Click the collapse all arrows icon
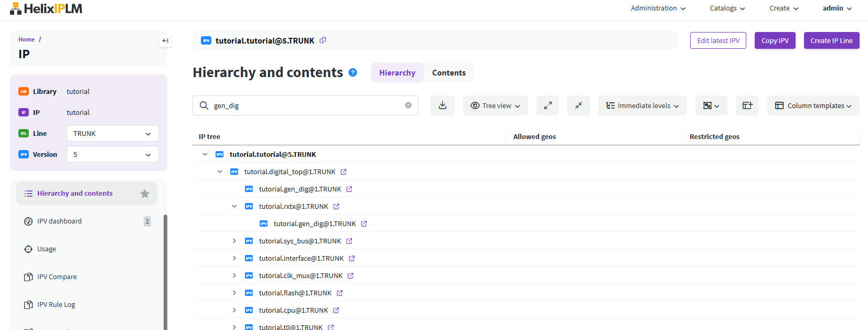Screen dimensions: 868x330 [578, 105]
